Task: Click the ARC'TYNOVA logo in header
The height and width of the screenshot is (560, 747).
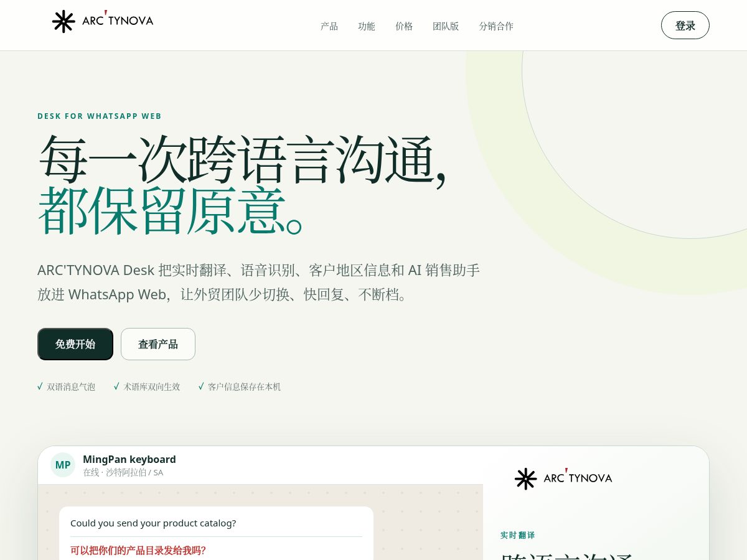Action: click(x=103, y=21)
